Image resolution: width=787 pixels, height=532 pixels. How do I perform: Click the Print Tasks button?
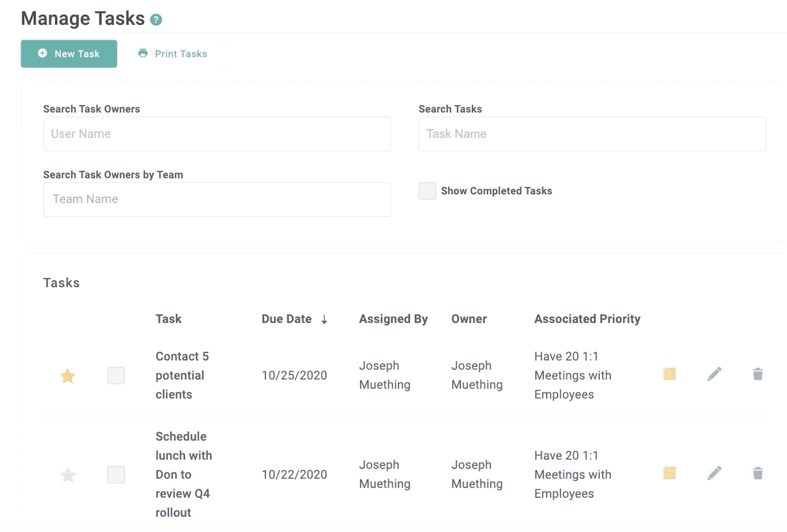pos(173,54)
